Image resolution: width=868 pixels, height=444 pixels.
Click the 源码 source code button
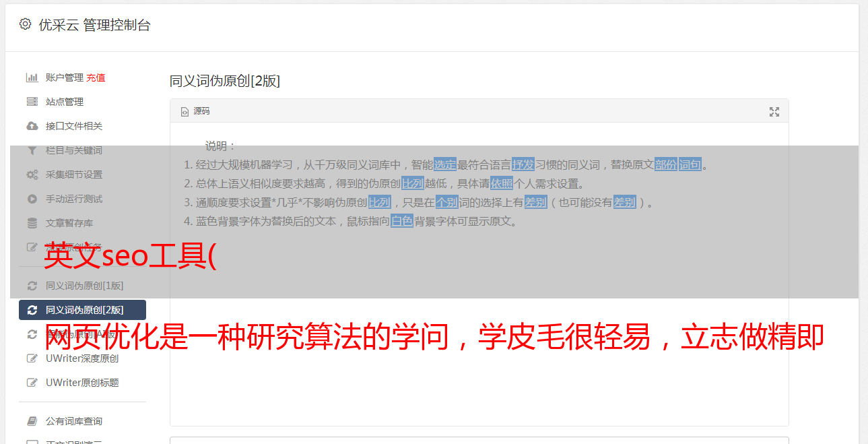pos(195,111)
